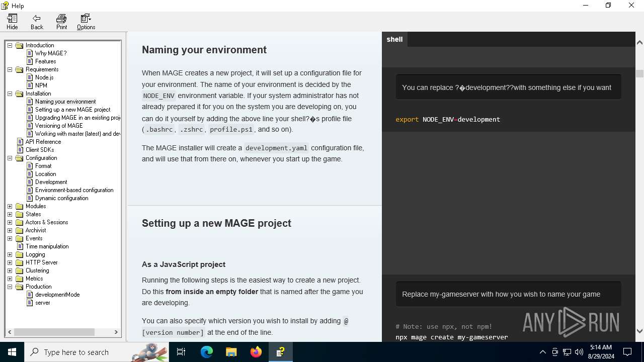Collapse the Introduction tree node
644x362 pixels.
(x=10, y=45)
